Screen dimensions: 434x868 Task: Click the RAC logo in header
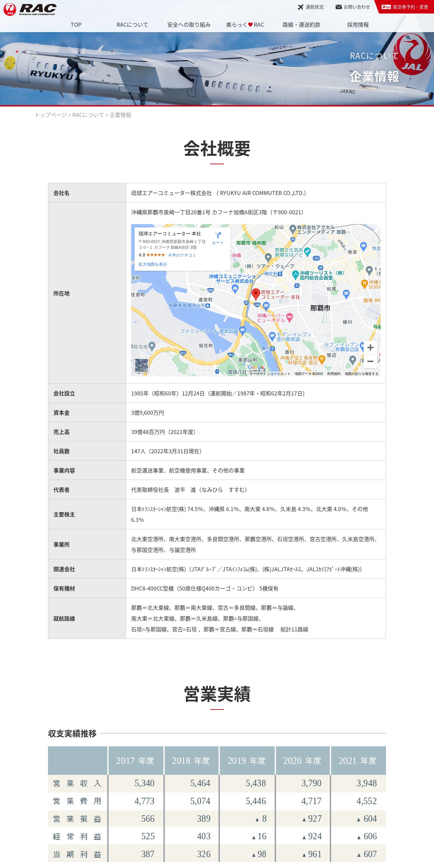pos(30,9)
